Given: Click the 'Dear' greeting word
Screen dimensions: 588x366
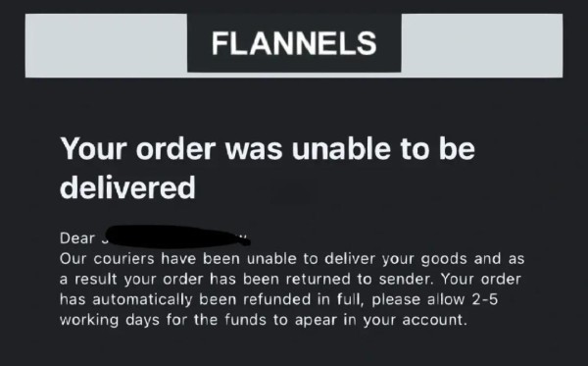Looking at the screenshot, I should (76, 238).
